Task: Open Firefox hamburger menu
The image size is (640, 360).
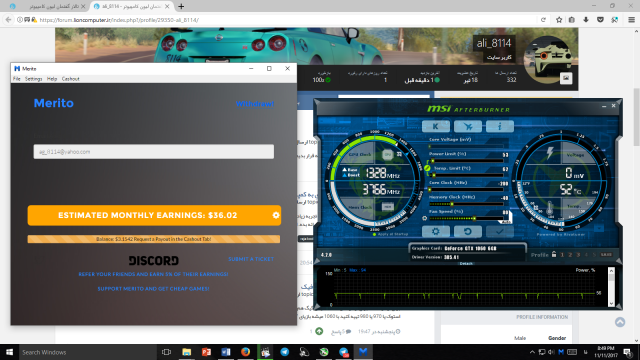Action: click(631, 20)
